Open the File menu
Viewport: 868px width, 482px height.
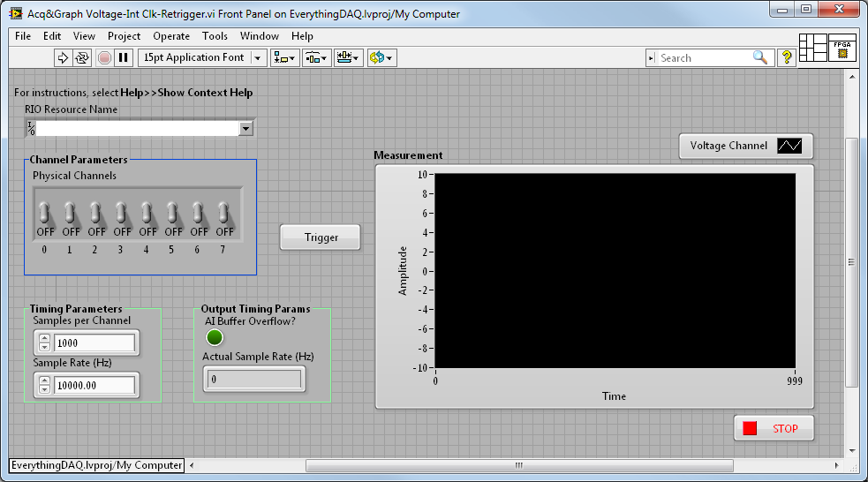click(x=23, y=36)
